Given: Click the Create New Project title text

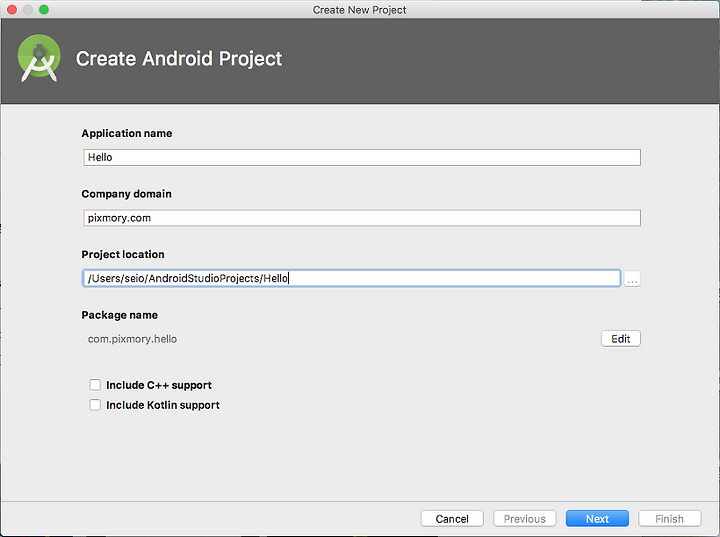Looking at the screenshot, I should click(359, 10).
